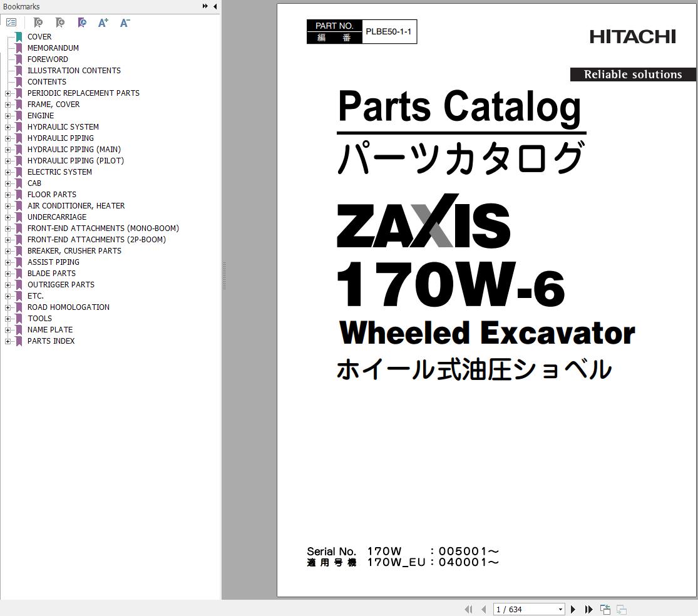Expand PERIODIC REPLACEMENT PARTS bookmark
The height and width of the screenshot is (616, 698).
[x=8, y=93]
